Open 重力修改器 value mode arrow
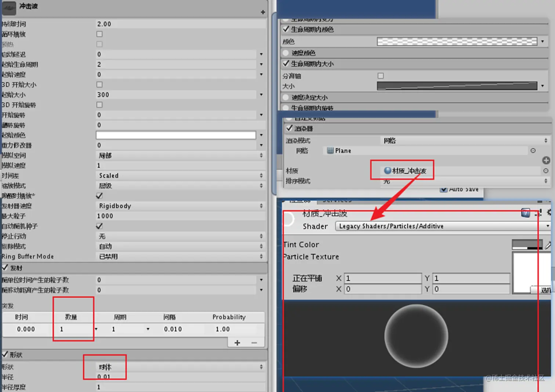The image size is (555, 392). tap(261, 145)
